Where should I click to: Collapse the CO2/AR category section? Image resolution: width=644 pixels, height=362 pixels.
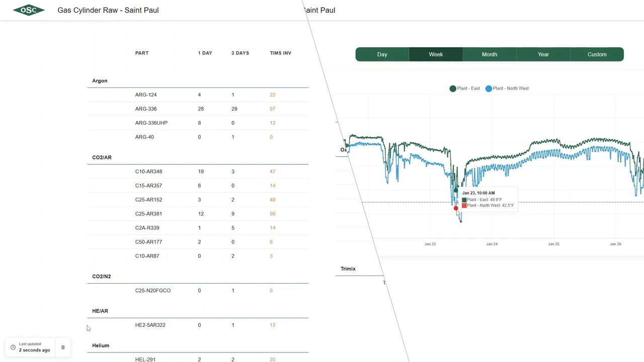(x=102, y=157)
